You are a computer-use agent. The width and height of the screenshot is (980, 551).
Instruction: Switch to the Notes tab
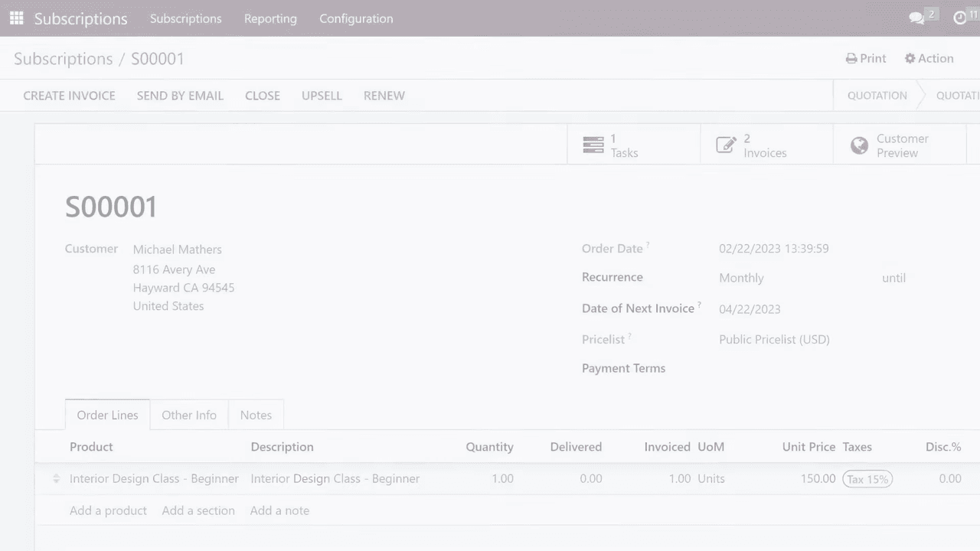click(256, 415)
